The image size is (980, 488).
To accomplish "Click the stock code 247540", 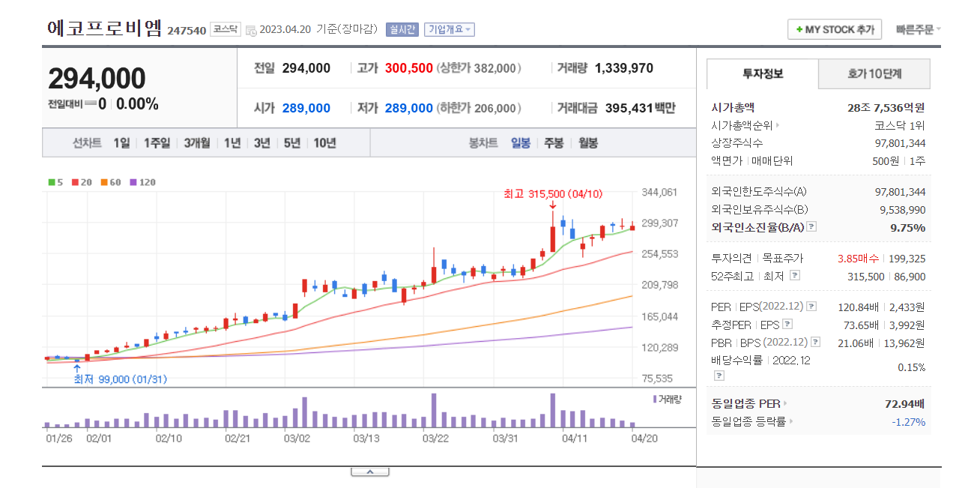I will tap(187, 31).
